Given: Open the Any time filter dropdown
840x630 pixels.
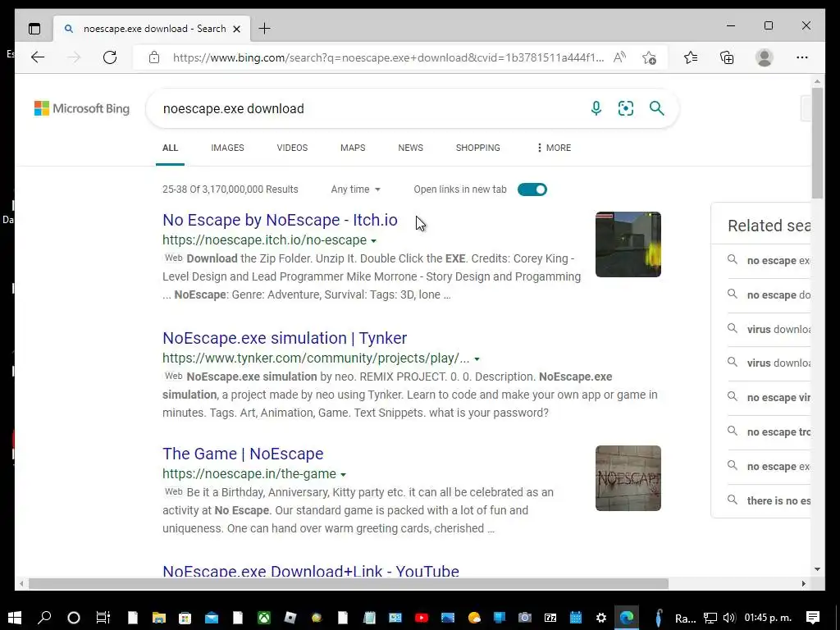Looking at the screenshot, I should tap(356, 189).
